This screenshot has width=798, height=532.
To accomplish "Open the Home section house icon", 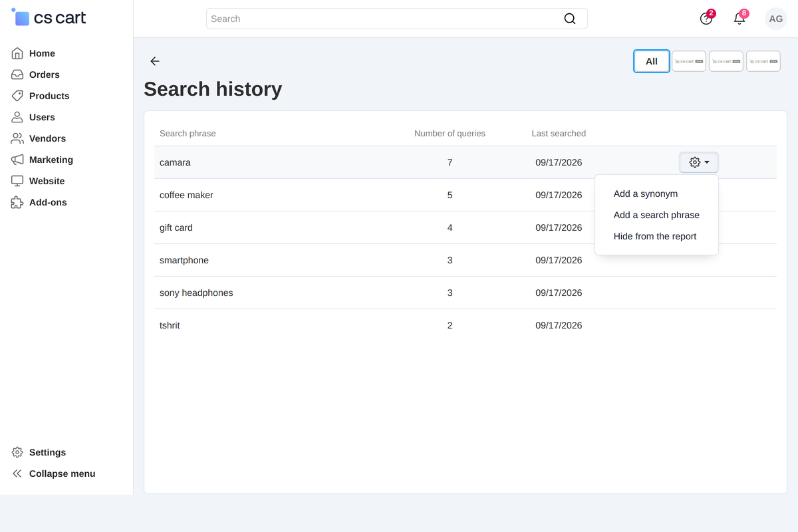I will click(17, 53).
